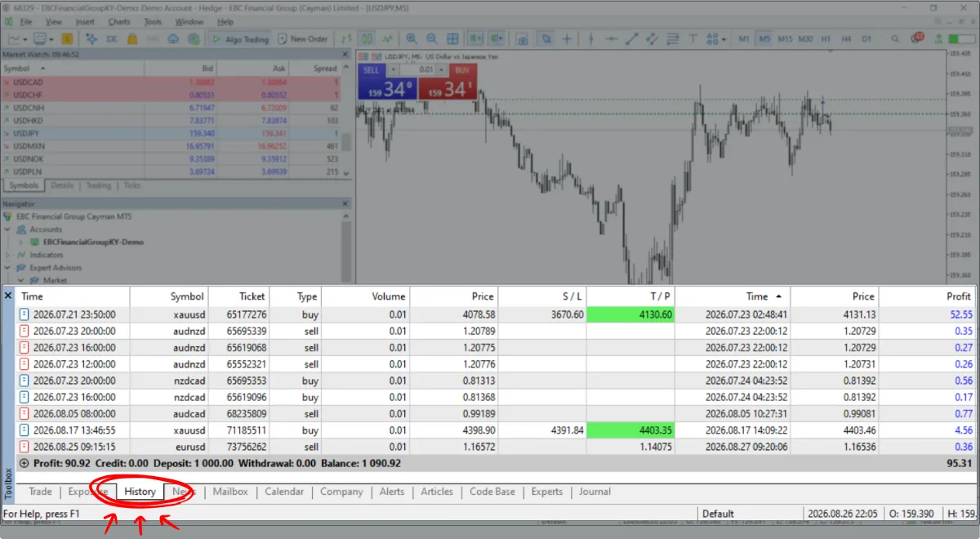Select the crosshair tool
The height and width of the screenshot is (539, 980).
click(x=567, y=38)
